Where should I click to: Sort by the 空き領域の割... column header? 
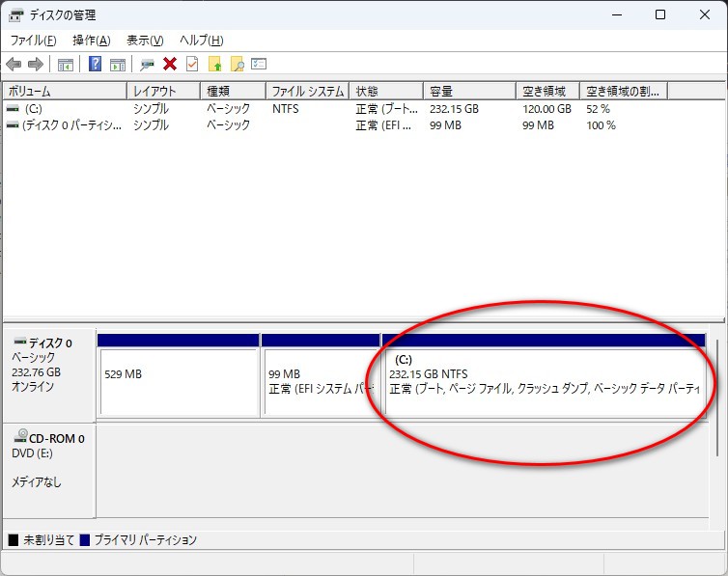624,91
